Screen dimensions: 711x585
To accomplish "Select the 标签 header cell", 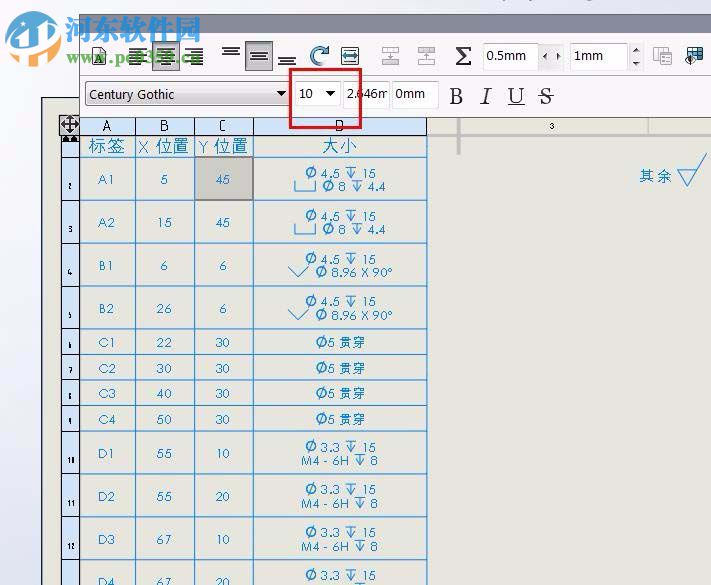I will (x=107, y=146).
